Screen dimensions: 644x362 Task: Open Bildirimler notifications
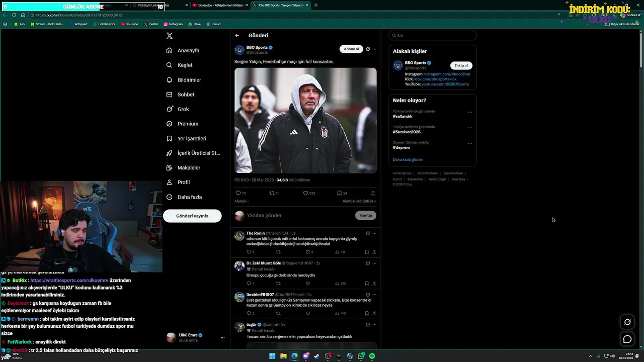point(184,80)
